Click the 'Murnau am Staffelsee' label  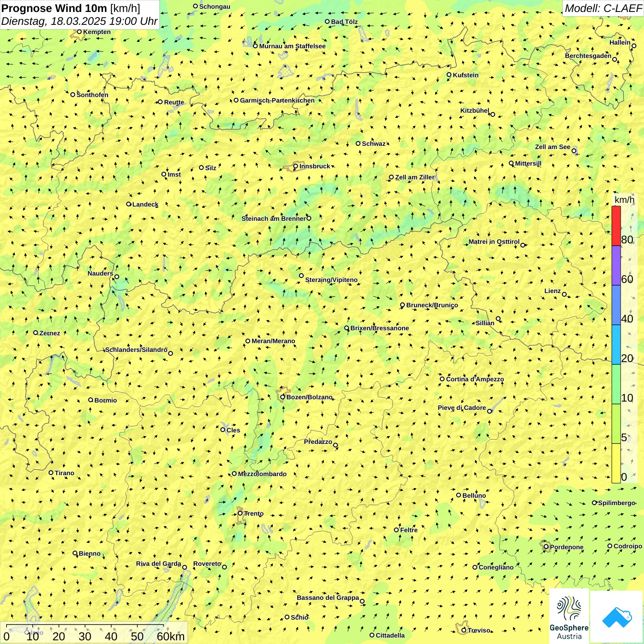coord(293,46)
